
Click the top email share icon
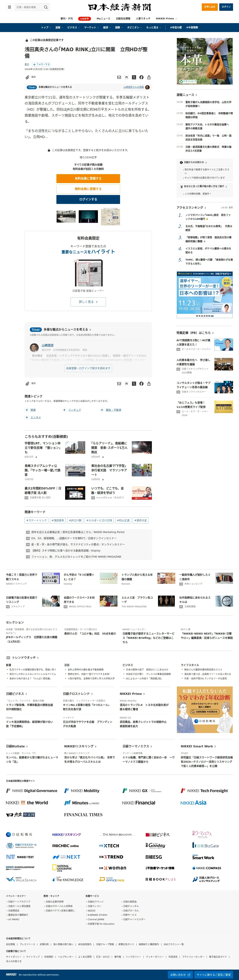[119, 77]
